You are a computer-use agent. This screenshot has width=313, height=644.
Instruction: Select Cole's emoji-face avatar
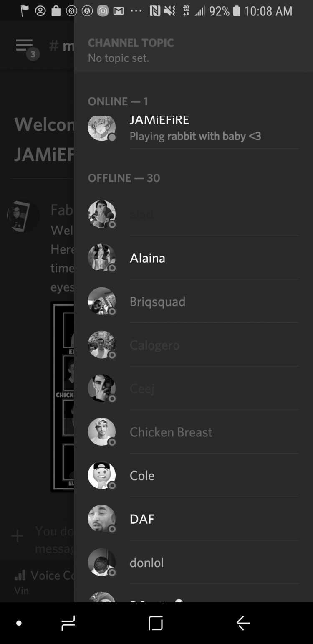coord(101,475)
